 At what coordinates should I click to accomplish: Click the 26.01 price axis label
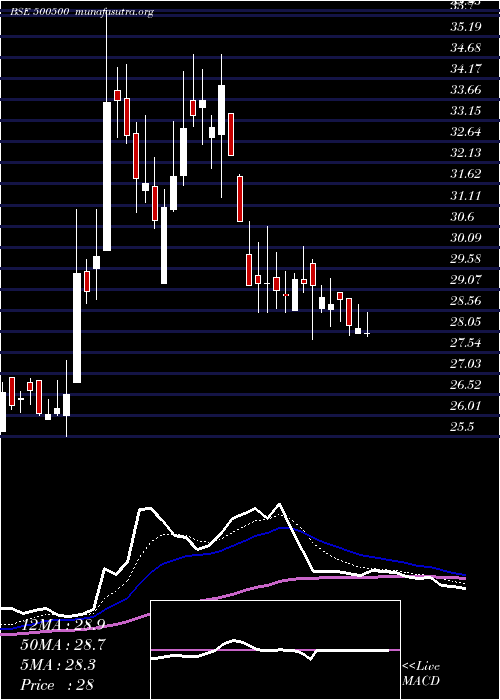tap(466, 405)
